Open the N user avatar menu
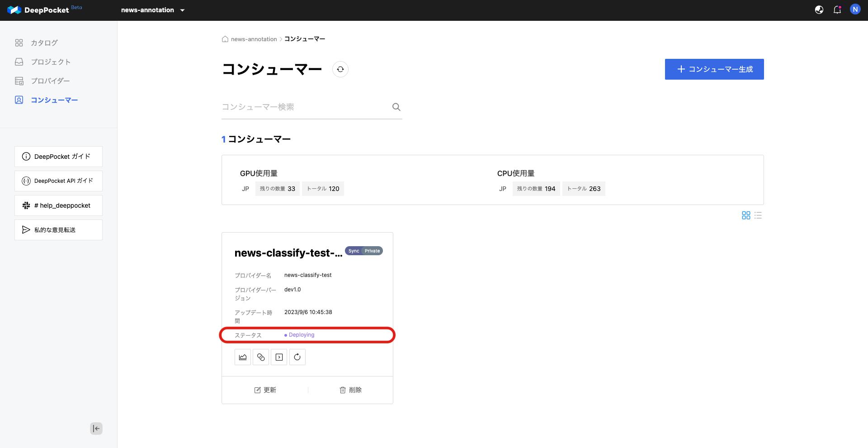This screenshot has width=868, height=448. click(x=855, y=10)
